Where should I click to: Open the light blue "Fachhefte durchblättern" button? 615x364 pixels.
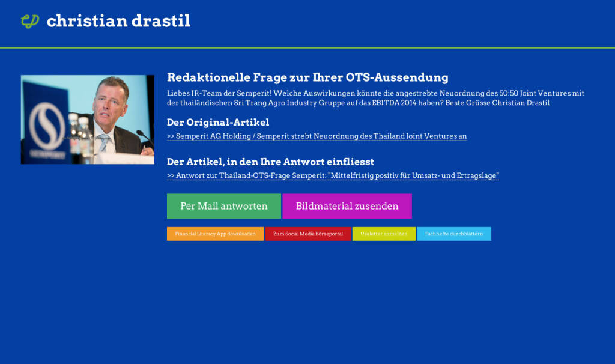coord(453,234)
